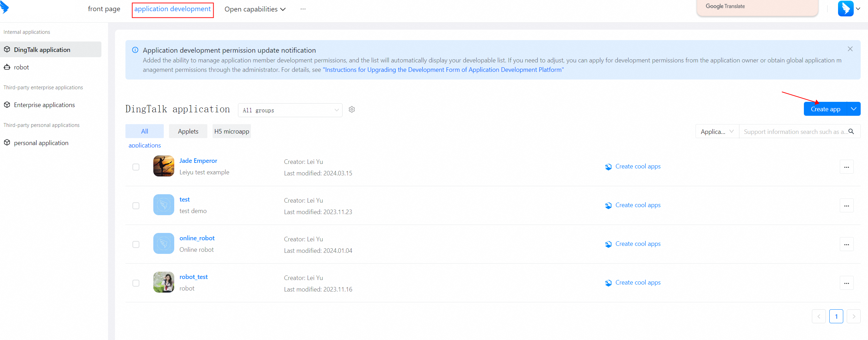Screen dimensions: 868x340
Task: Open the robot_test application link
Action: click(194, 277)
